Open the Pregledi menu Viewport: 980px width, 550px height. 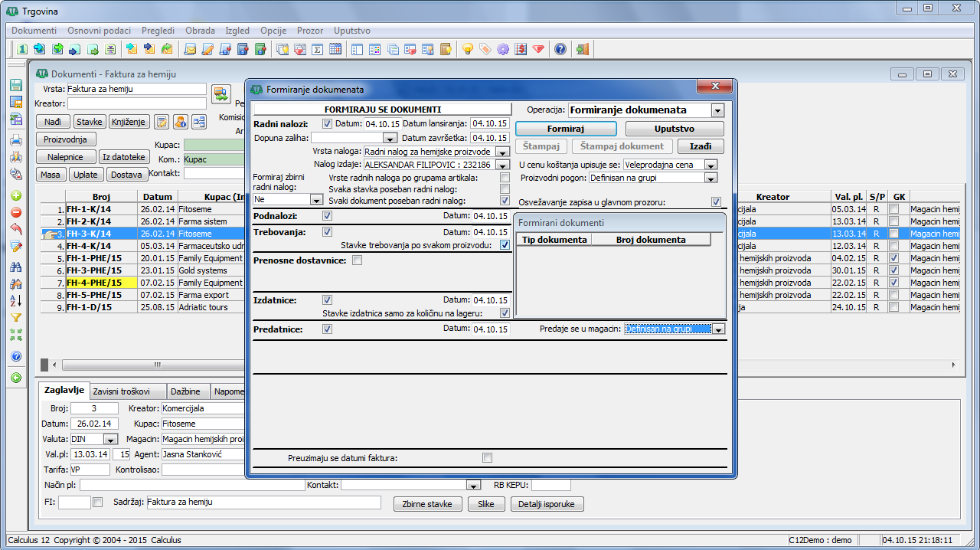[x=156, y=31]
